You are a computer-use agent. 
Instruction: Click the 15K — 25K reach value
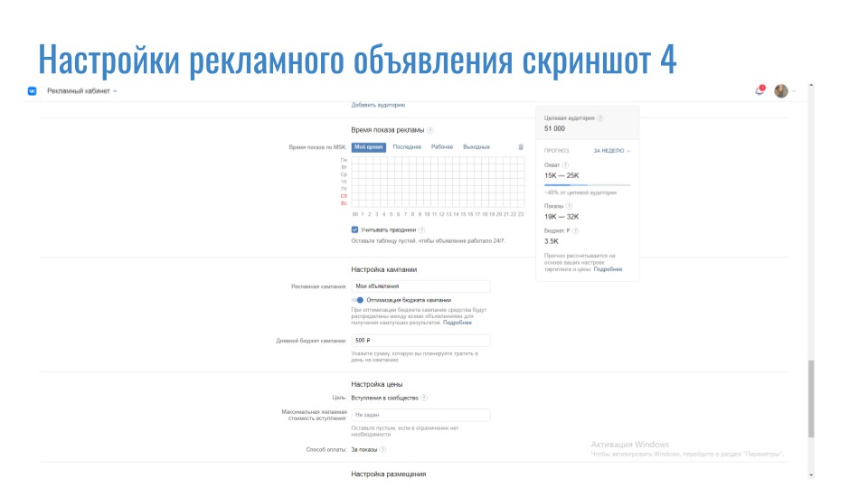pos(561,176)
